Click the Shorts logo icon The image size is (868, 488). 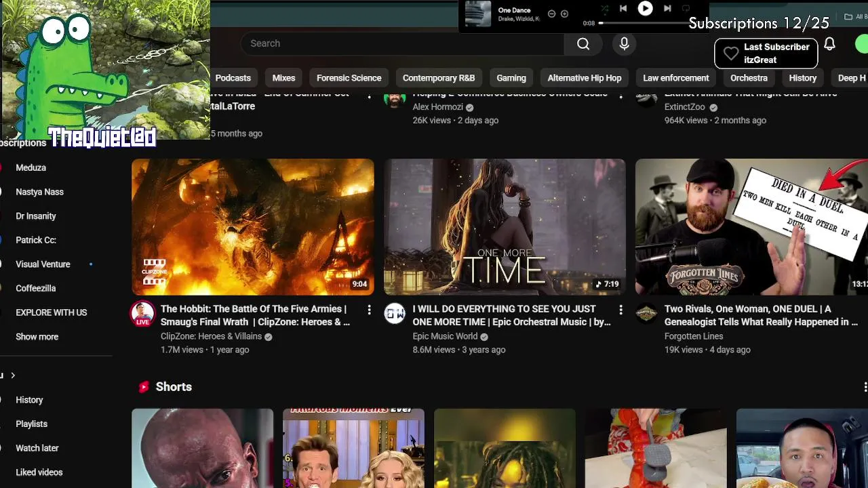[x=143, y=387]
